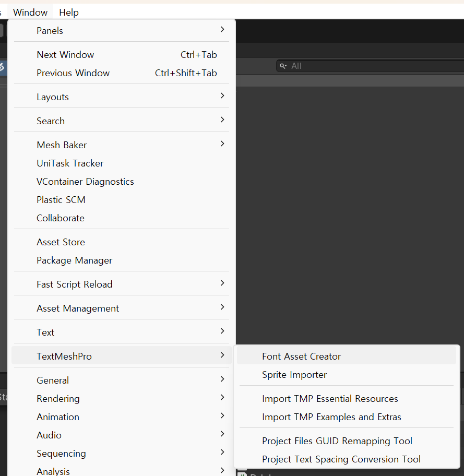Expand Asset Management submenu
Viewport: 464px width, 476px height.
coord(122,308)
